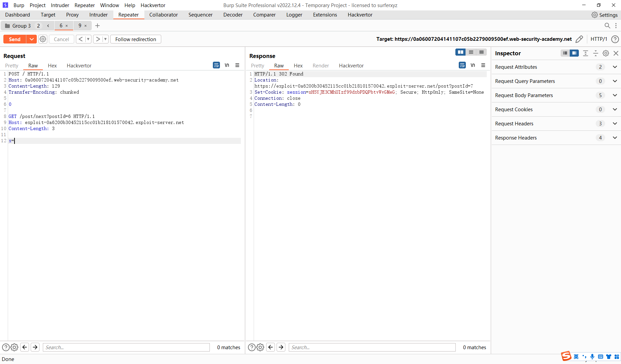Select top-bottom request/response layout
The width and height of the screenshot is (621, 364).
pos(471,52)
